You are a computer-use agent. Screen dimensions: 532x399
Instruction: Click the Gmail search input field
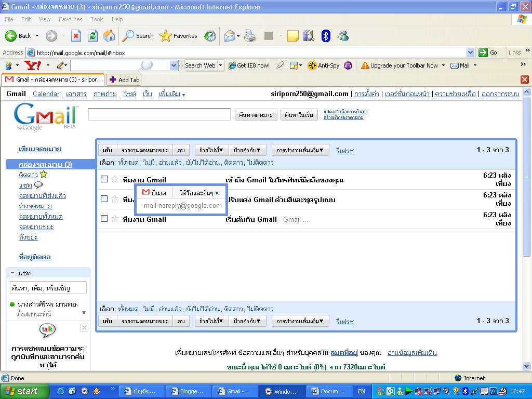click(x=159, y=114)
